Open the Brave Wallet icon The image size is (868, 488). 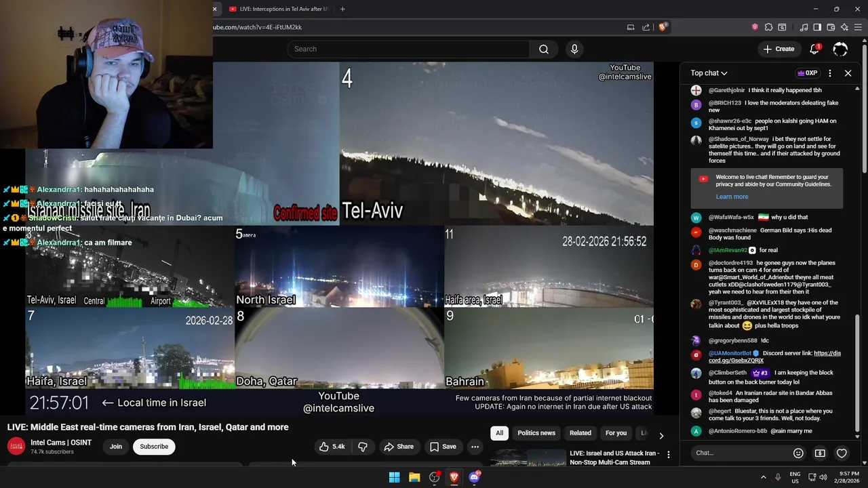coord(831,27)
